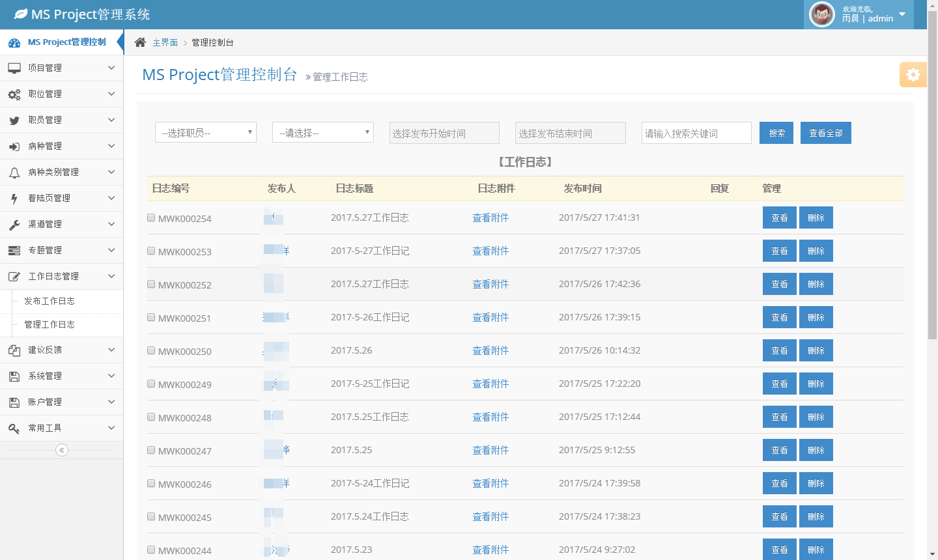Check the box for log MWK000254
Image resolution: width=938 pixels, height=560 pixels.
[151, 218]
